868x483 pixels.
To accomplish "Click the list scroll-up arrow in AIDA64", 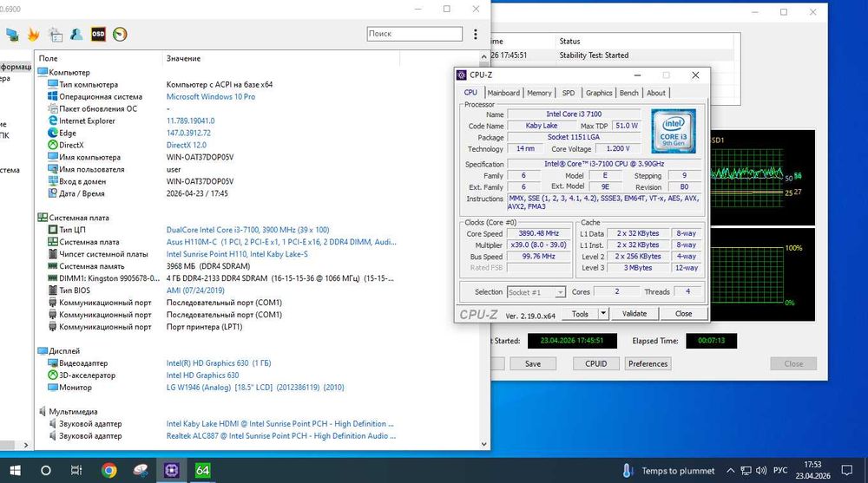I will (483, 57).
